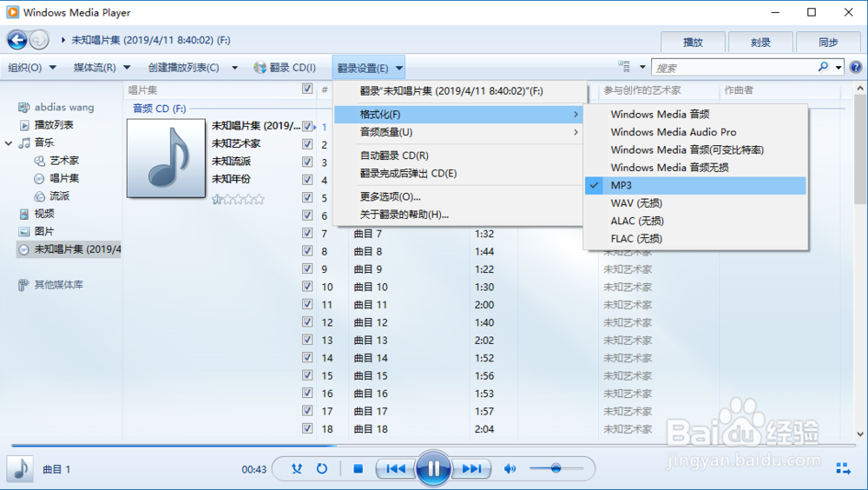Stop playback
868x490 pixels.
point(358,469)
